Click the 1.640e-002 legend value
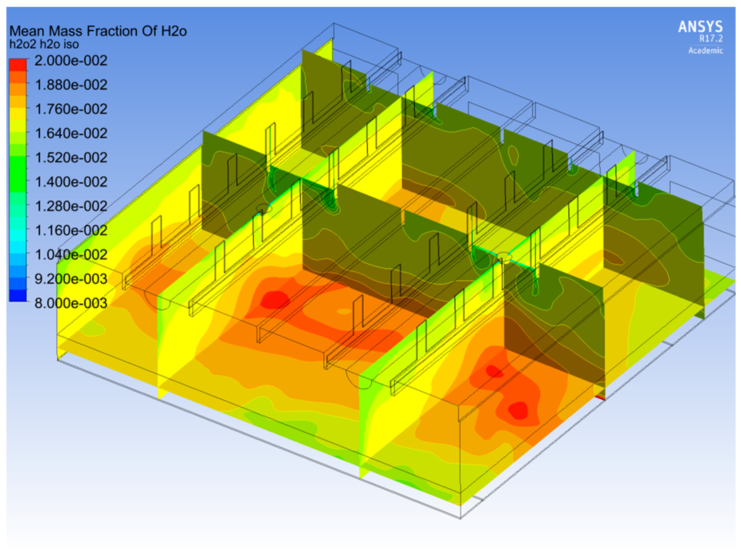 (71, 133)
